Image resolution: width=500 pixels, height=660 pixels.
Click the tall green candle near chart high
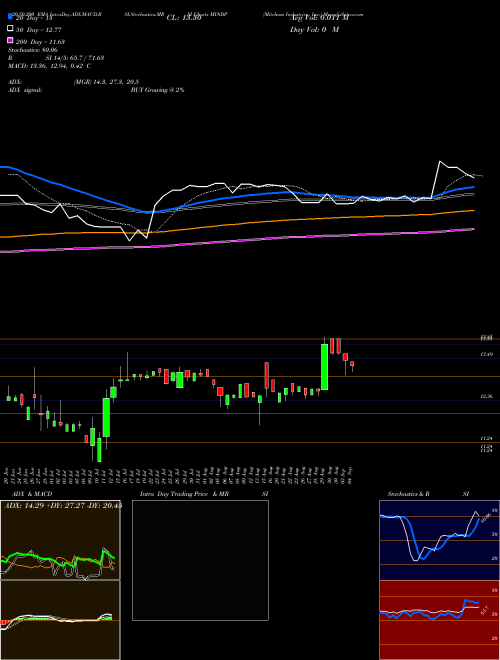pos(324,367)
